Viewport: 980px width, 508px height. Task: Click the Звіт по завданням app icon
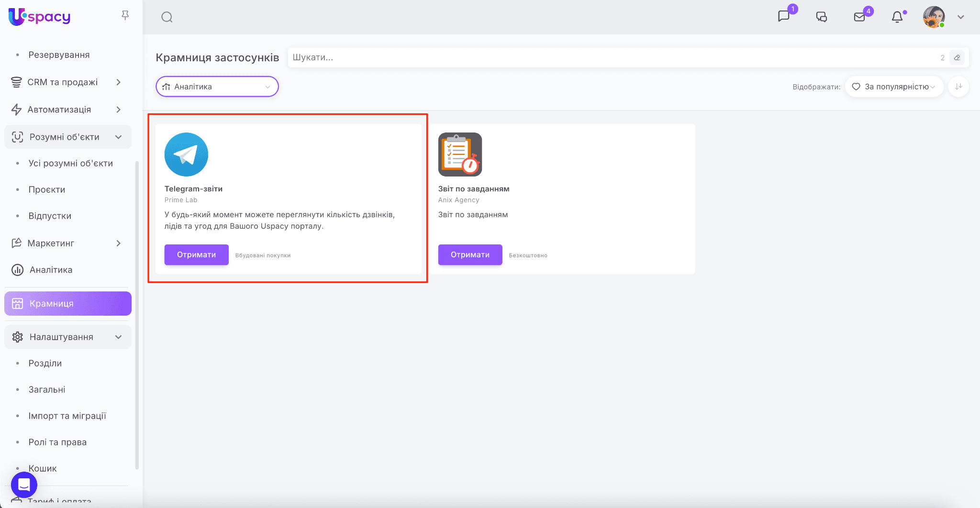pyautogui.click(x=460, y=155)
